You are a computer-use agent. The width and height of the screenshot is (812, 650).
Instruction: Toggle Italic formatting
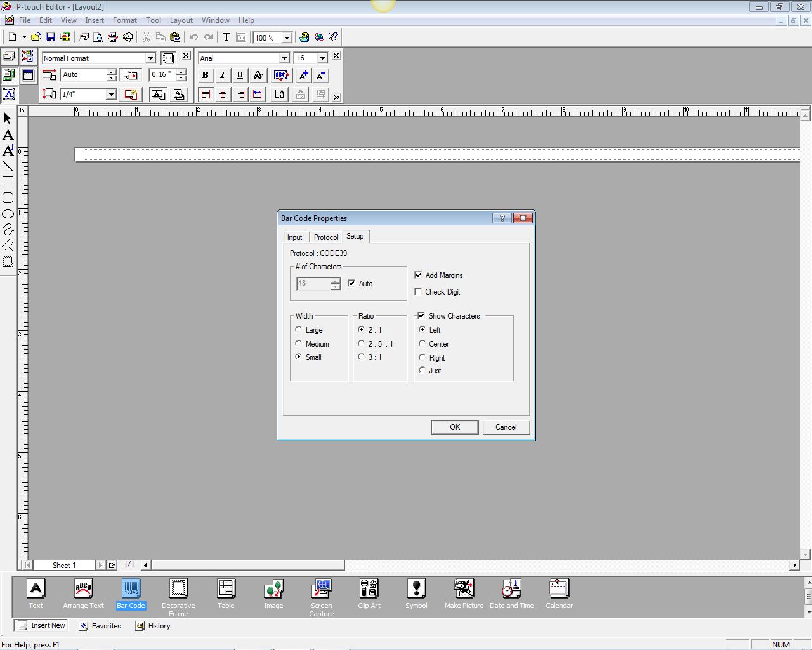pos(222,75)
